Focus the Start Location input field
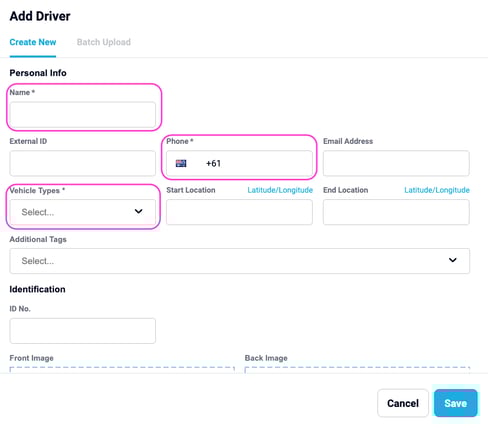The image size is (488, 428). point(239,212)
